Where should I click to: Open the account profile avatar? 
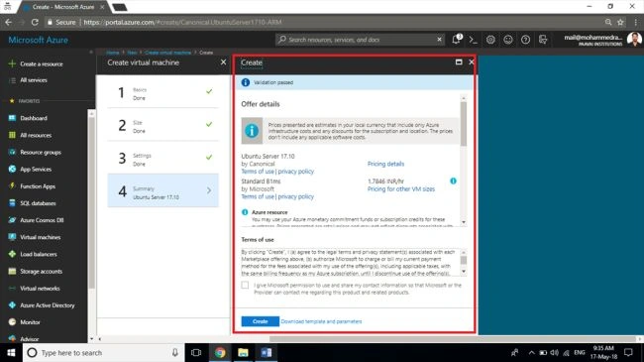[x=634, y=40]
